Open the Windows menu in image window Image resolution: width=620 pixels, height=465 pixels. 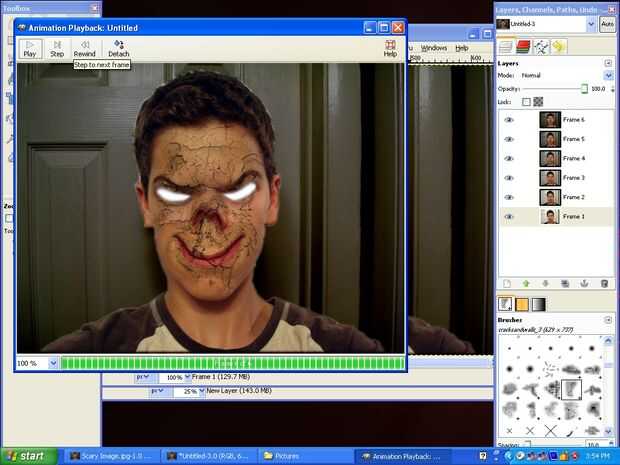(x=434, y=48)
